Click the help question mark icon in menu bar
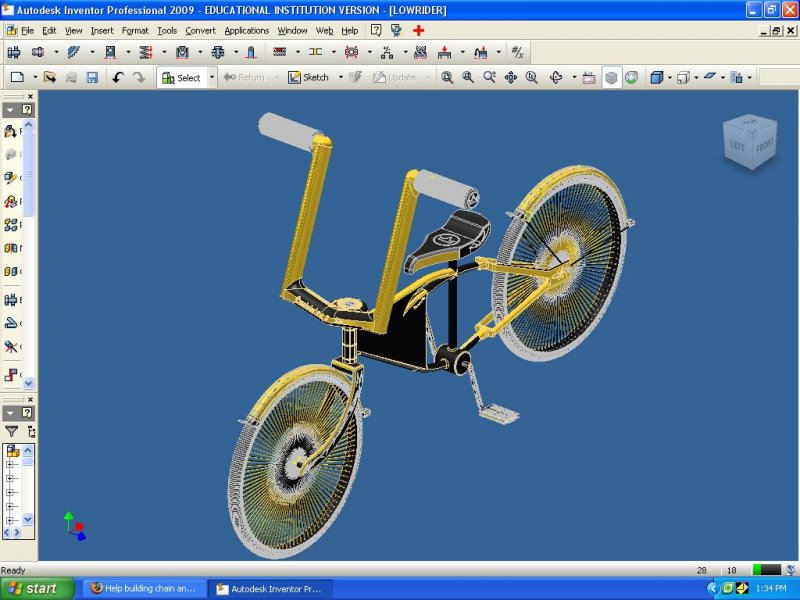Screen dimensions: 800x600 376,31
